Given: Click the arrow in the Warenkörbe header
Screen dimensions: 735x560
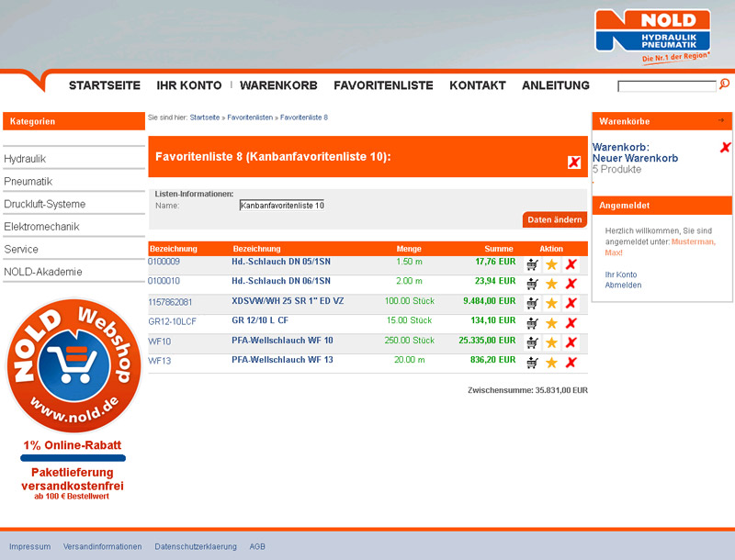Looking at the screenshot, I should point(721,120).
